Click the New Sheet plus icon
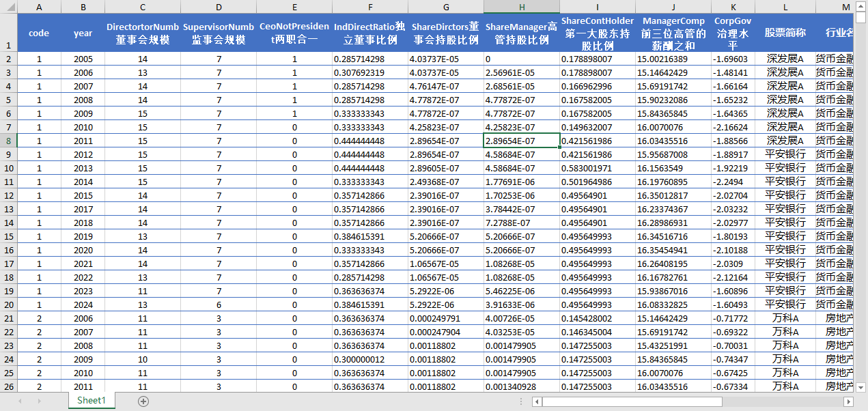Viewport: 868px width, 411px height. [x=143, y=401]
